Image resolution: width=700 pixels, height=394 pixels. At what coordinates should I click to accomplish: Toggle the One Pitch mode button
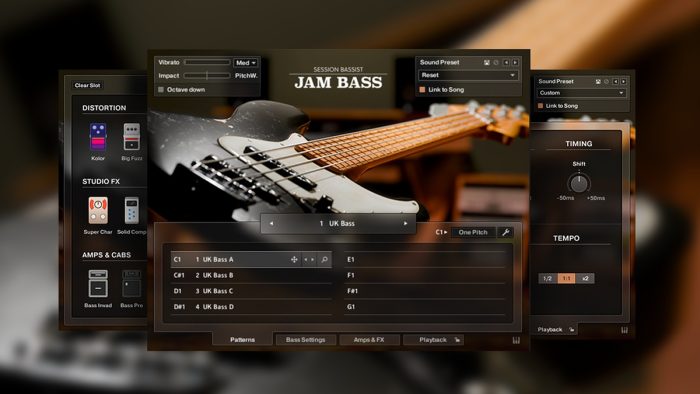(x=473, y=232)
